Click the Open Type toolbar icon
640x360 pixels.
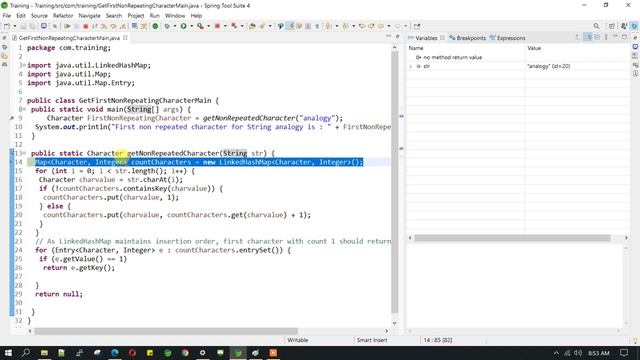pyautogui.click(x=252, y=26)
